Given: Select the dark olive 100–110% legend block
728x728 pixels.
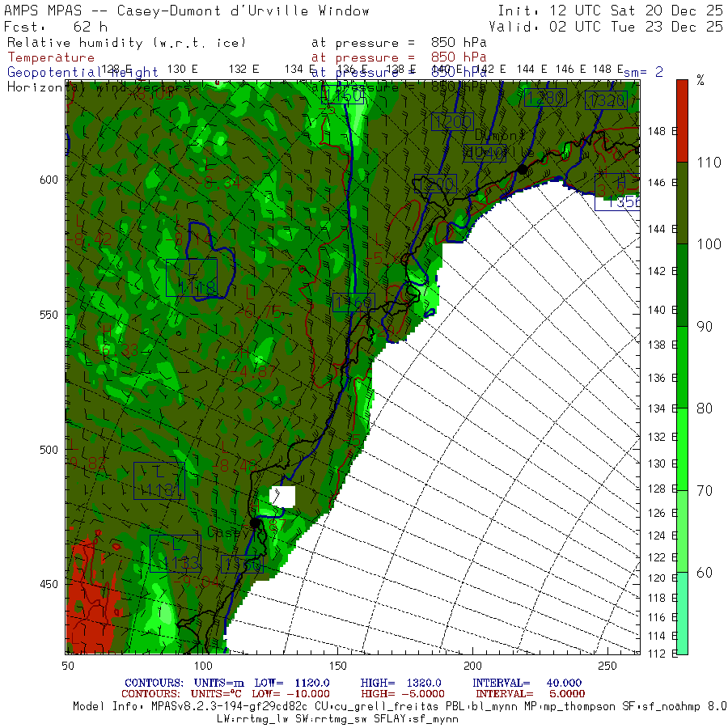Looking at the screenshot, I should click(682, 203).
